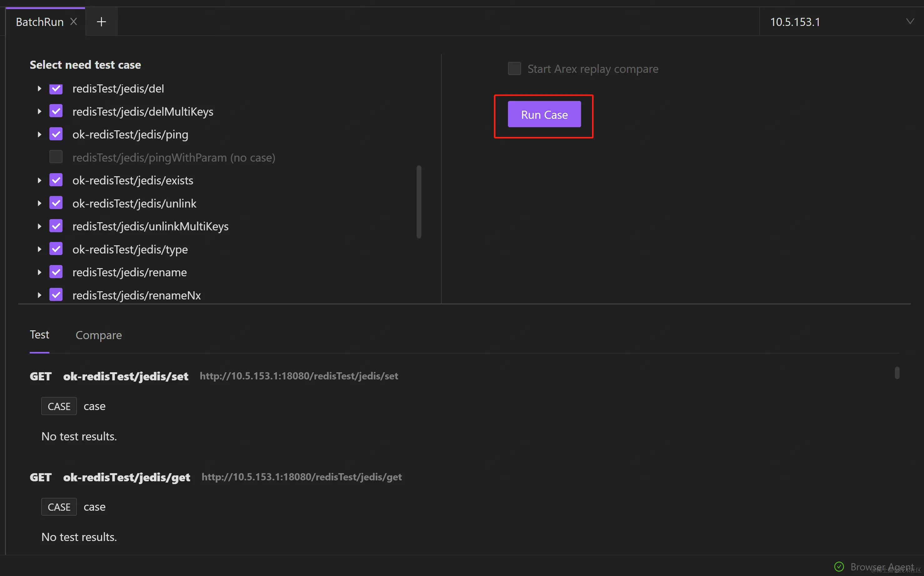
Task: Enable Start Arex replay compare checkbox
Action: pos(514,69)
